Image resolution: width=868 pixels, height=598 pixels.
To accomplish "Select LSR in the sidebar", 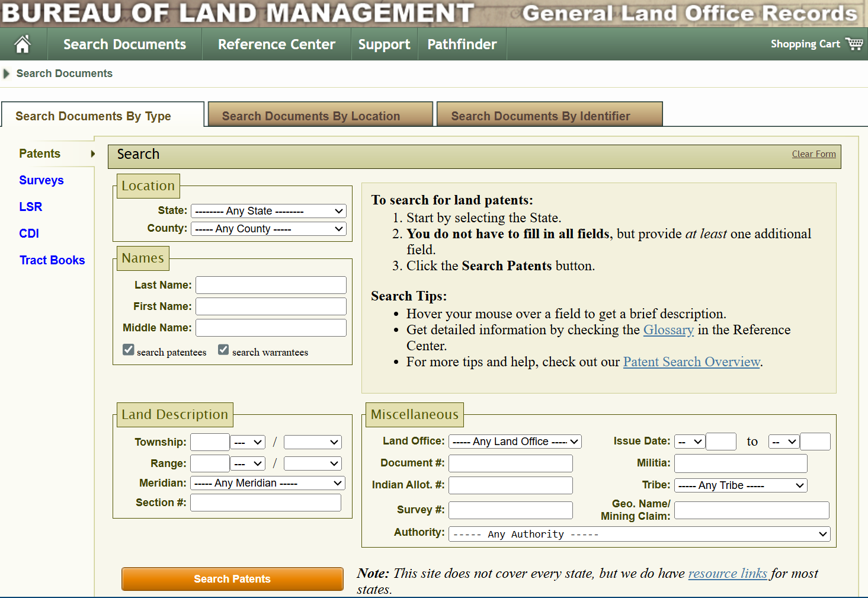I will [x=31, y=207].
